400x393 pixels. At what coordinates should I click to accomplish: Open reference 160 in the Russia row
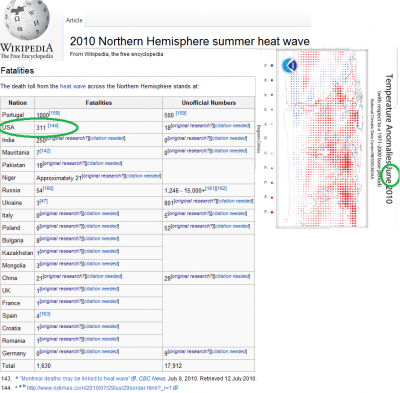(48, 189)
